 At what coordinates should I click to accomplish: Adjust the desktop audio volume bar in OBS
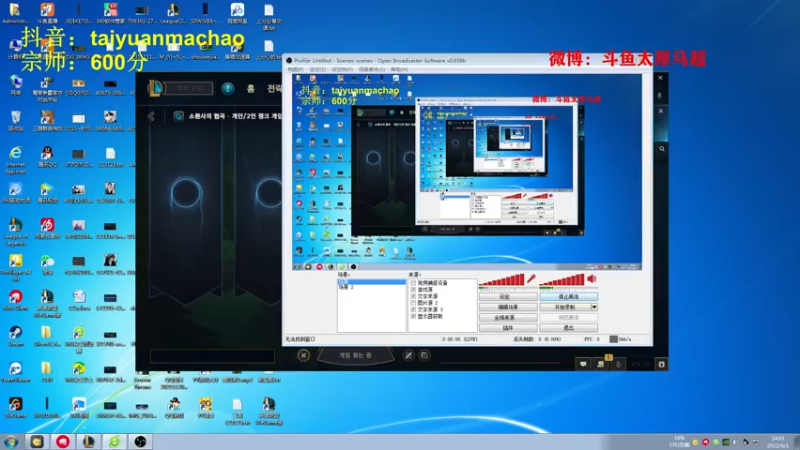562,280
